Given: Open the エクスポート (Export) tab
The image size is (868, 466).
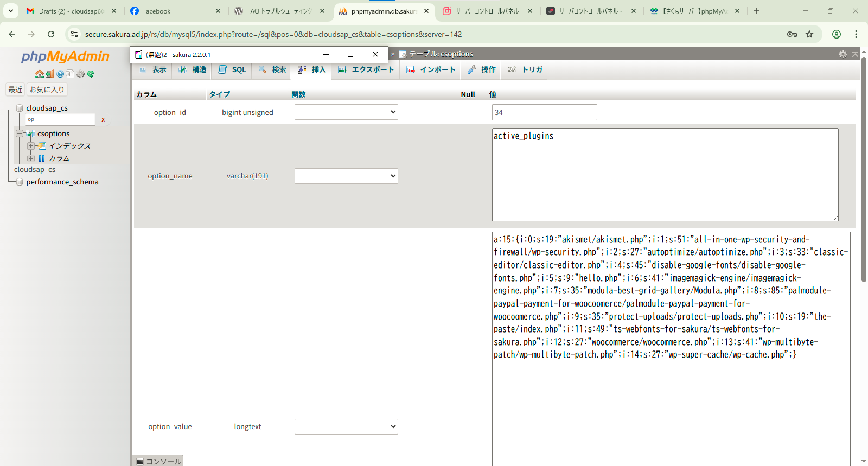Looking at the screenshot, I should [366, 69].
